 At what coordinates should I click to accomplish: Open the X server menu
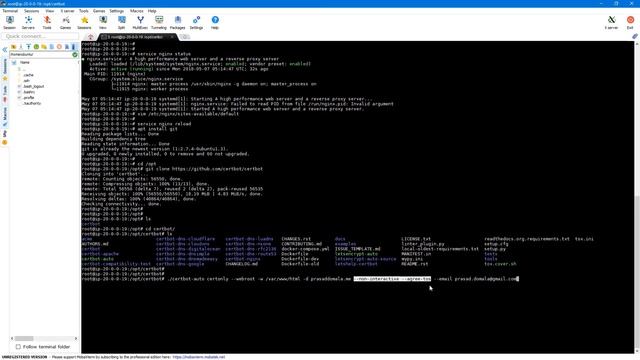click(x=67, y=11)
